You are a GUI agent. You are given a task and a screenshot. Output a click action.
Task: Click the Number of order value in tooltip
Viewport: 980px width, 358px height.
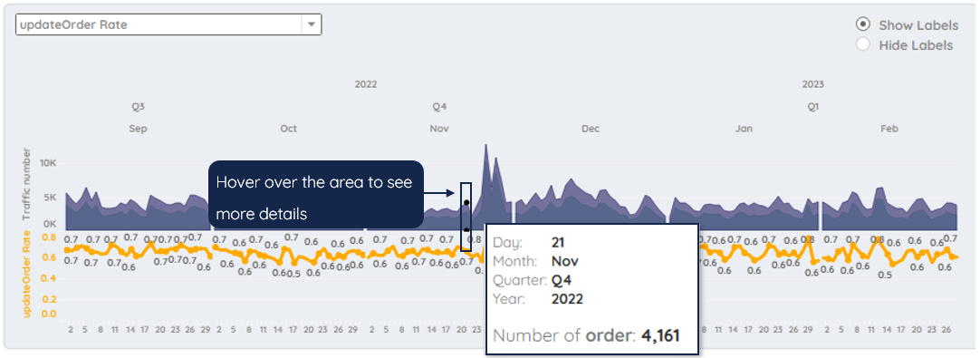[660, 335]
